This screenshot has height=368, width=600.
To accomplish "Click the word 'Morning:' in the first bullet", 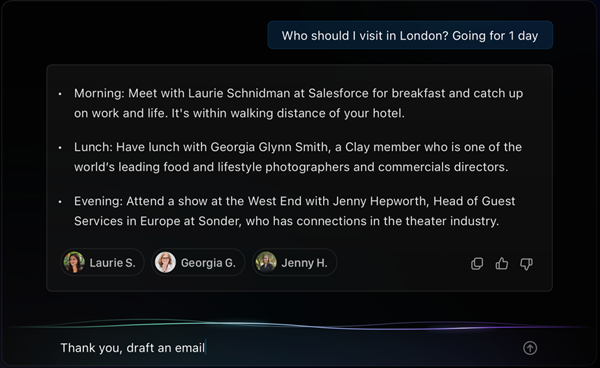I will point(99,93).
